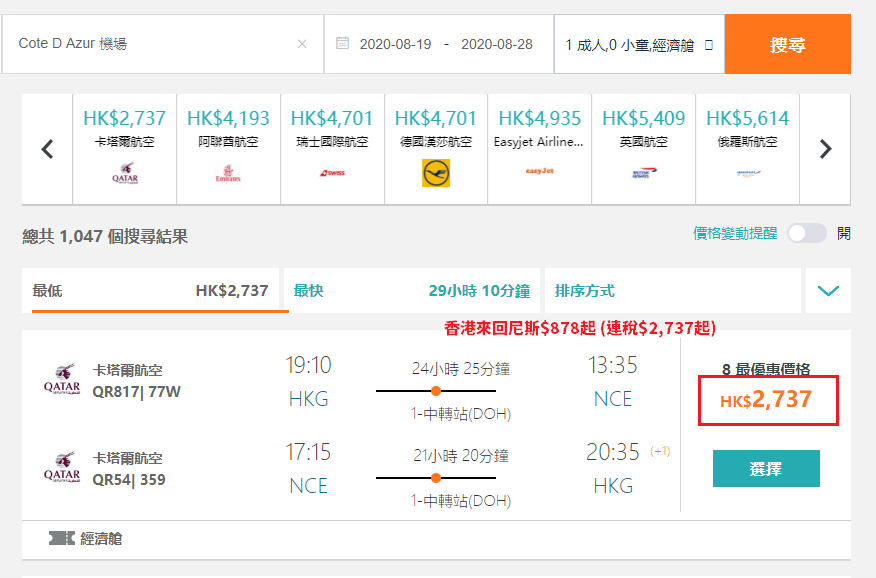Click the 總共 1,047 個搜尋結果 text
This screenshot has height=578, width=876.
click(105, 237)
